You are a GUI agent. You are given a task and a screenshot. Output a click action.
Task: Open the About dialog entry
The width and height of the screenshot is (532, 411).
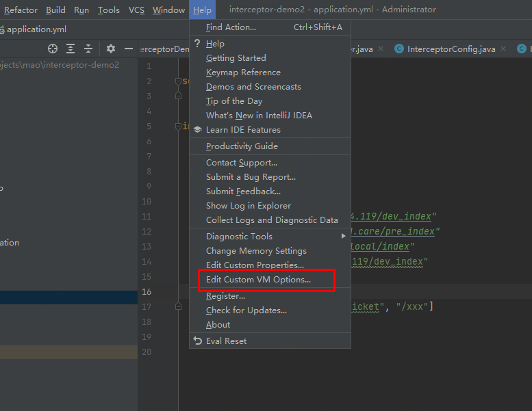(270, 325)
